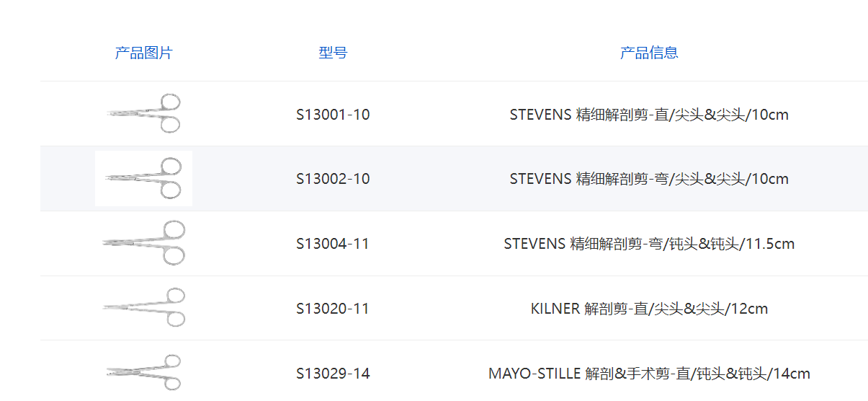Select the highlighted S13002-10 table row
Image resolution: width=868 pixels, height=401 pixels.
click(454, 179)
